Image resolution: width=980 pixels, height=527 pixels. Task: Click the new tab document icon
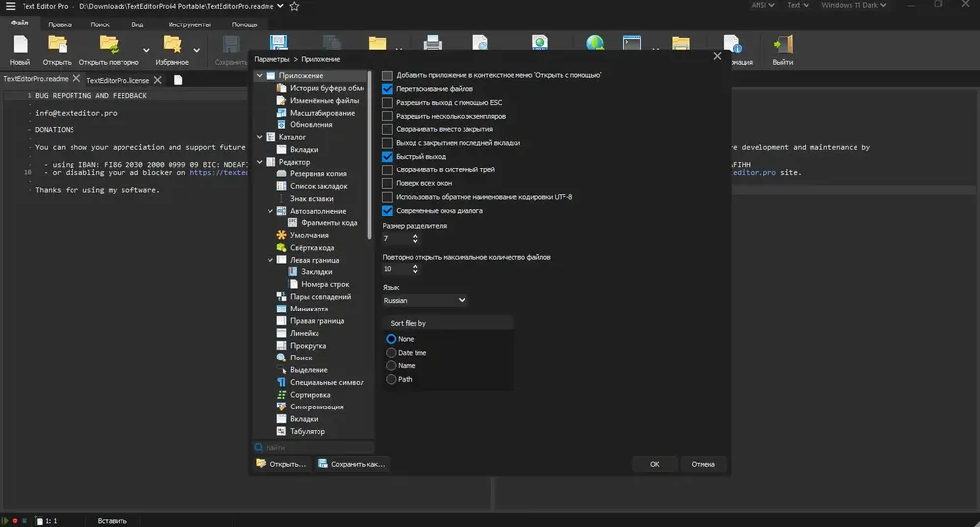click(x=178, y=80)
